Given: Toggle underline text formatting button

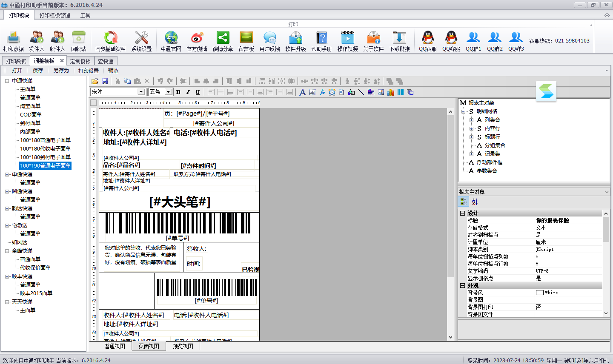Looking at the screenshot, I should [198, 92].
